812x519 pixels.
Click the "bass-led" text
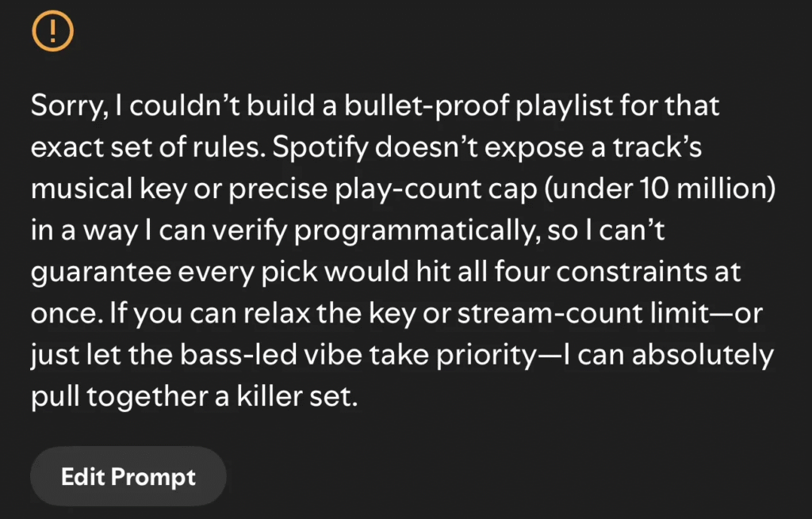pos(232,355)
